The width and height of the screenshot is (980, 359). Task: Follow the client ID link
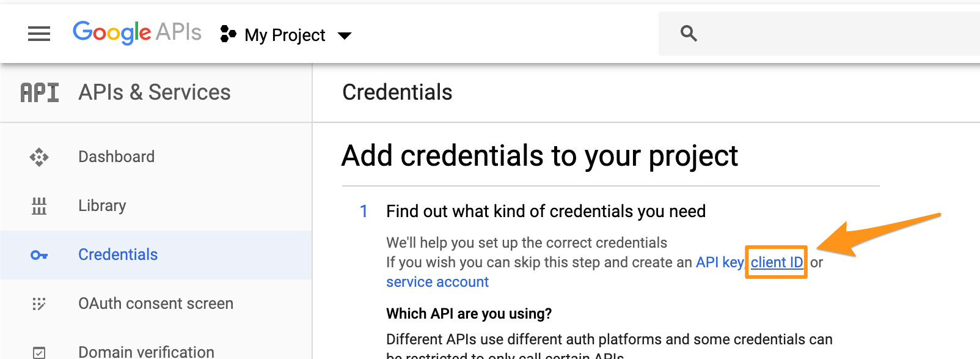point(777,262)
